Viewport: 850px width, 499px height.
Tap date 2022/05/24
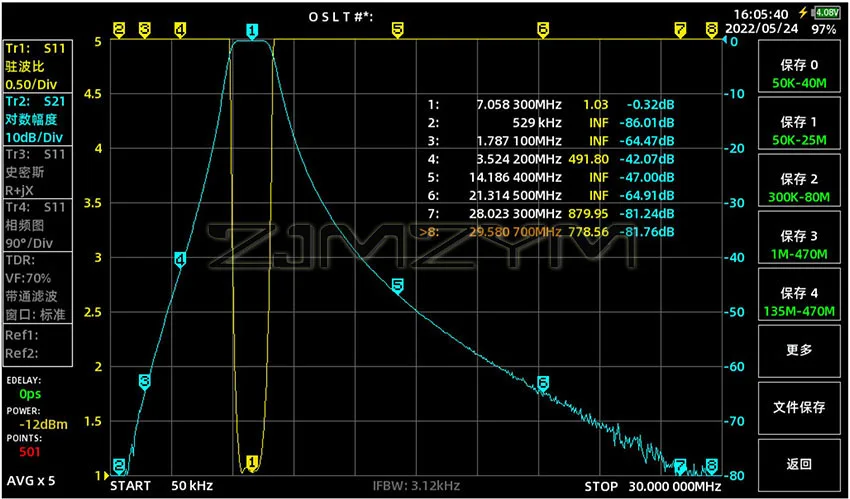pyautogui.click(x=762, y=29)
